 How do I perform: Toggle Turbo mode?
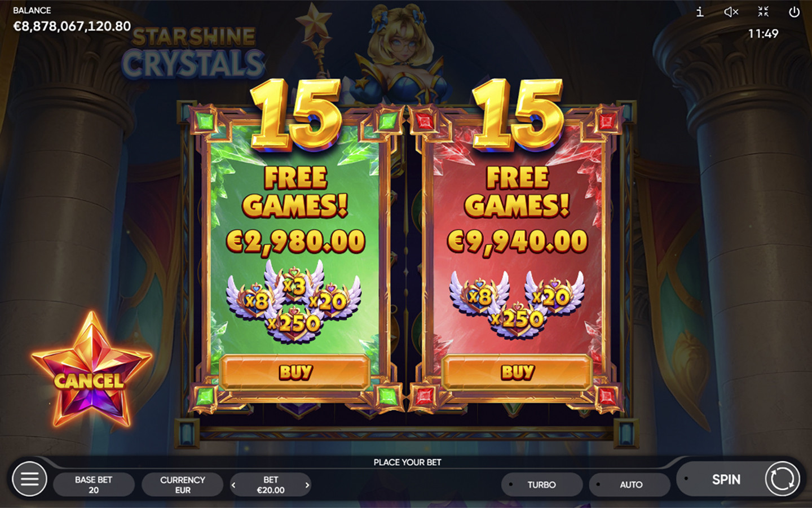click(x=541, y=485)
